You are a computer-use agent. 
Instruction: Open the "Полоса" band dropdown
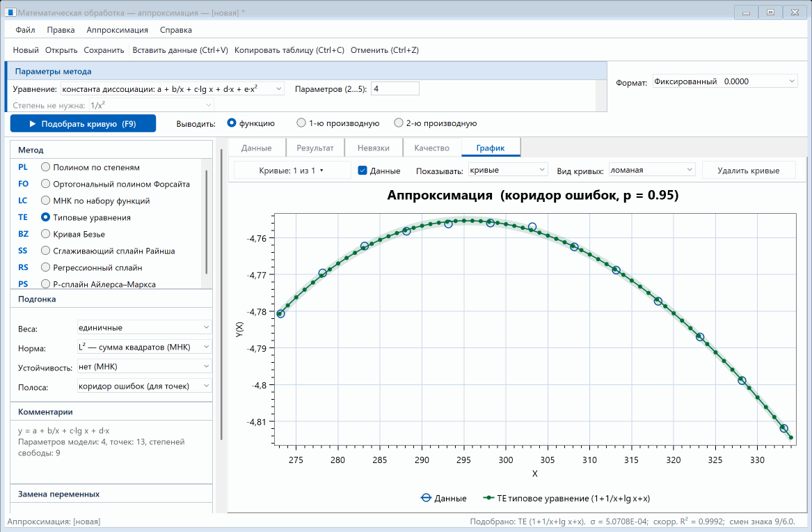144,386
